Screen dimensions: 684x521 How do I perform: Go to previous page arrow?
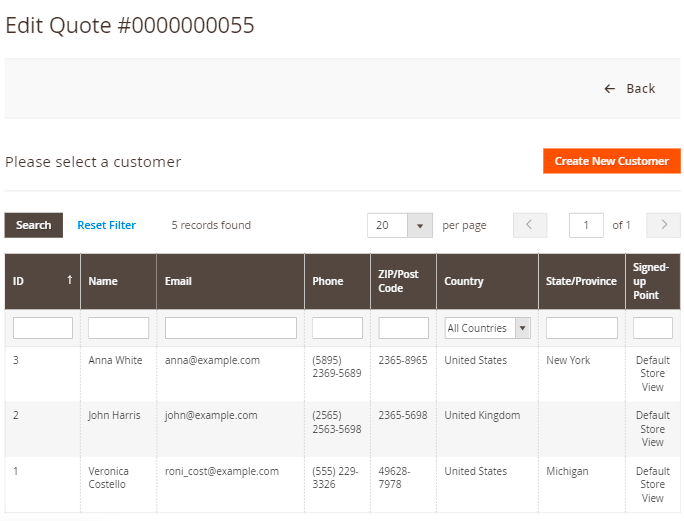(530, 225)
